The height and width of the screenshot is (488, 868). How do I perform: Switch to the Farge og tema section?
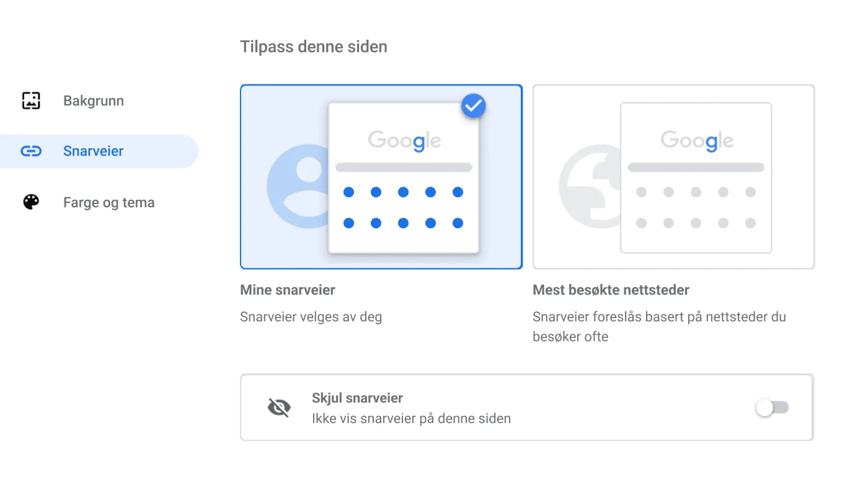108,202
